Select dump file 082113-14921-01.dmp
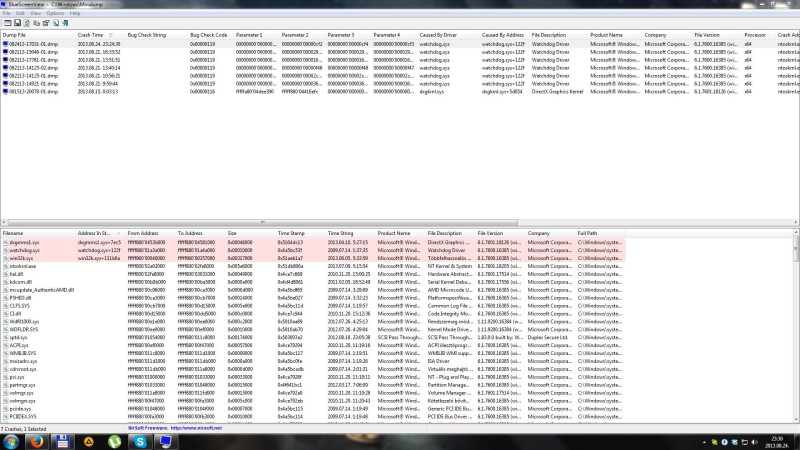Image resolution: width=800 pixels, height=450 pixels. point(33,84)
